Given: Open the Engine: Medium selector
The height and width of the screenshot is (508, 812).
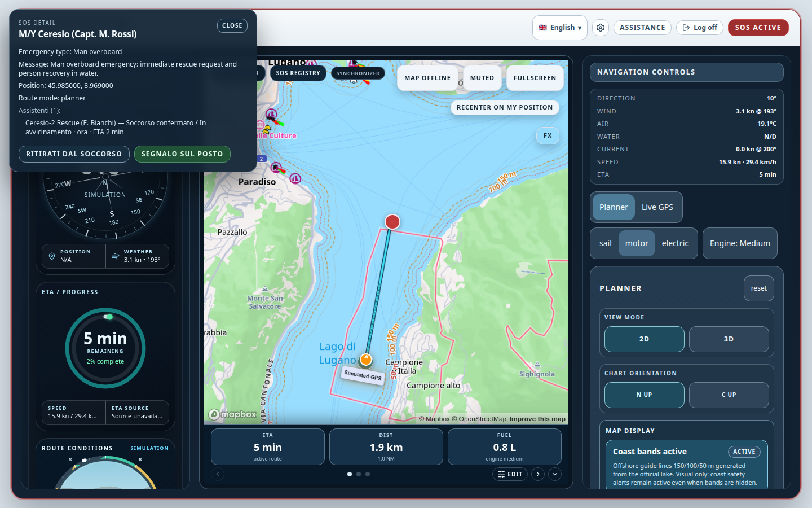Looking at the screenshot, I should click(x=740, y=243).
